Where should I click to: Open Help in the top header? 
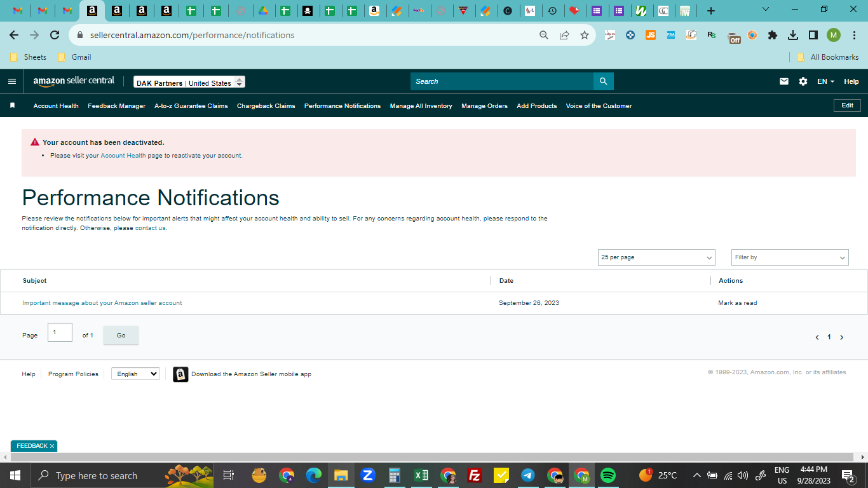[x=851, y=81]
